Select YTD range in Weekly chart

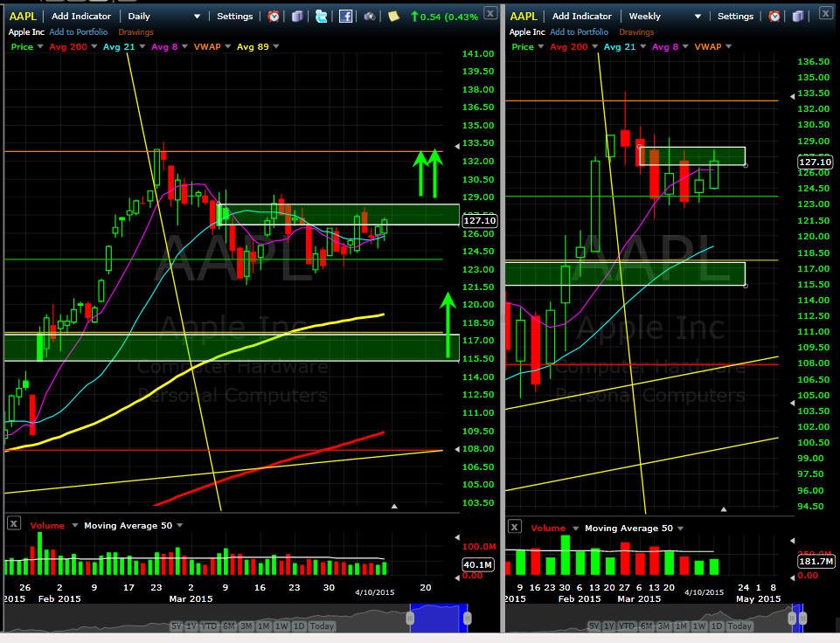(x=628, y=626)
